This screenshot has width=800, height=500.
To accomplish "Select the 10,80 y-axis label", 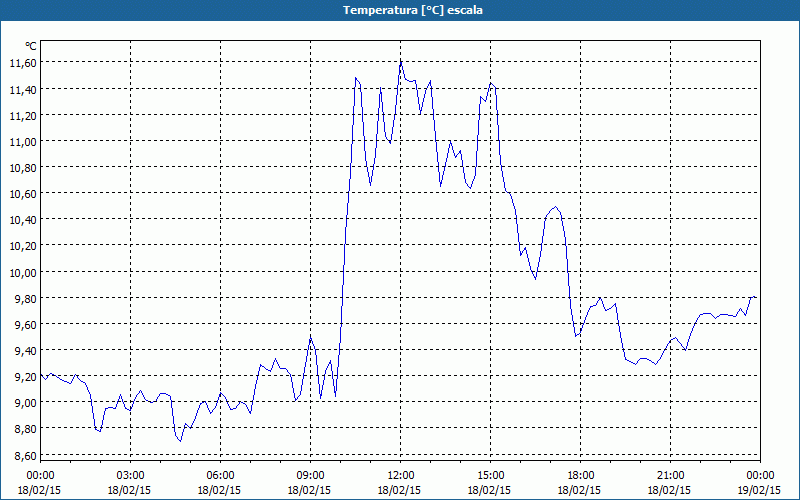I will [x=23, y=167].
